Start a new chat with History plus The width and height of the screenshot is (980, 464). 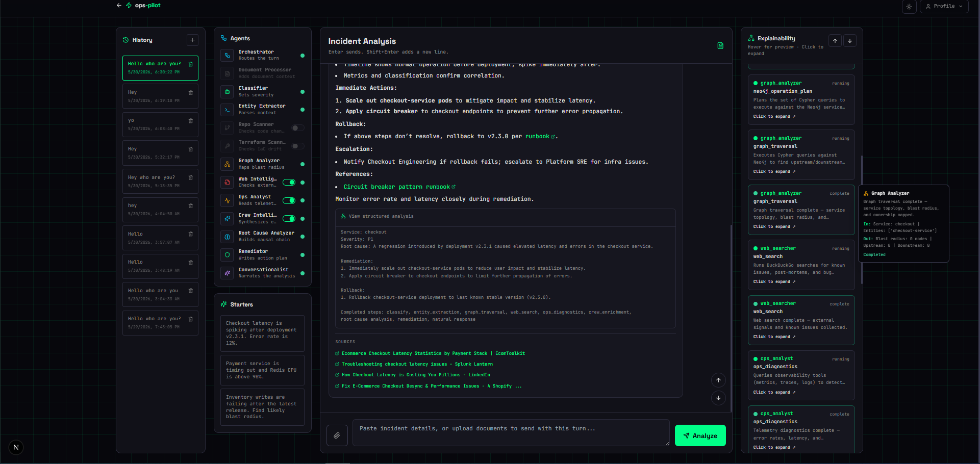192,40
